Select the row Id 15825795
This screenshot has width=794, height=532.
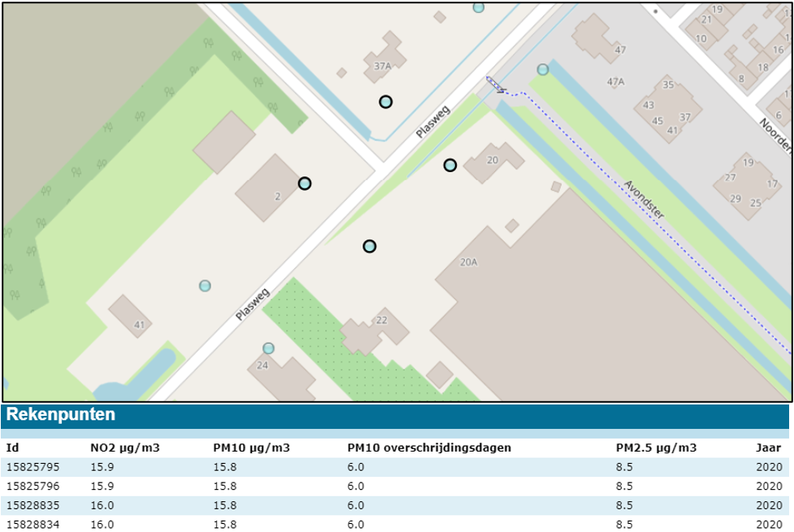pyautogui.click(x=395, y=467)
